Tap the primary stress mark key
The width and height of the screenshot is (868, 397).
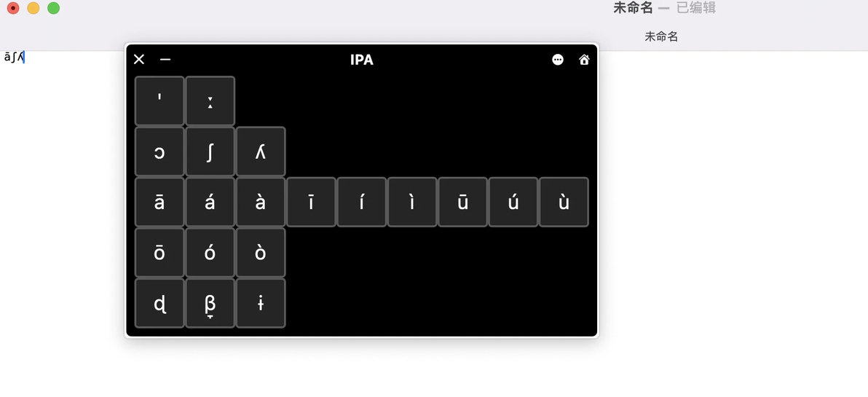pyautogui.click(x=159, y=101)
